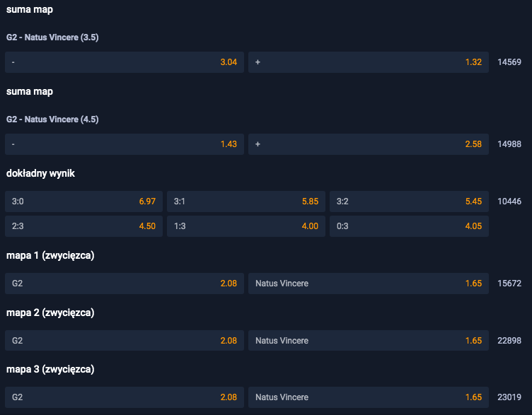Pick under 4.5 maps odds 1.43
Screen dimensions: 532x415
[124, 144]
